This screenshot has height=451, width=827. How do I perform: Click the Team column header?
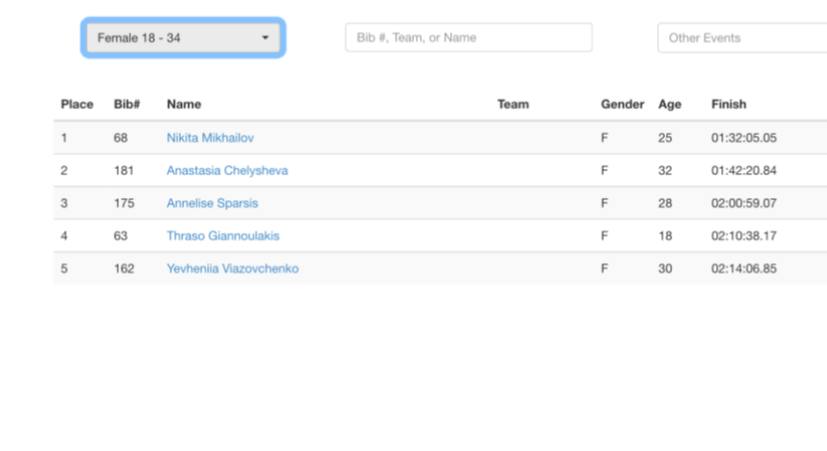(x=513, y=104)
